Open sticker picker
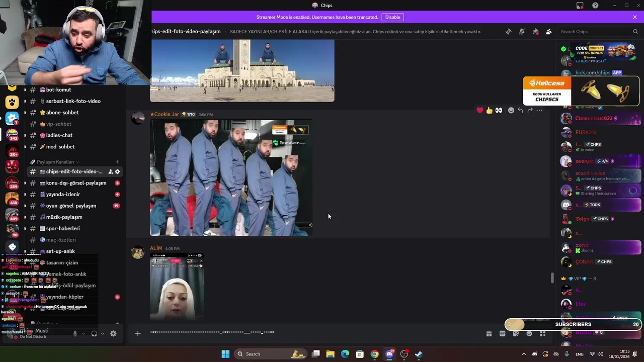Viewport: 644px width, 362px height. (516, 333)
